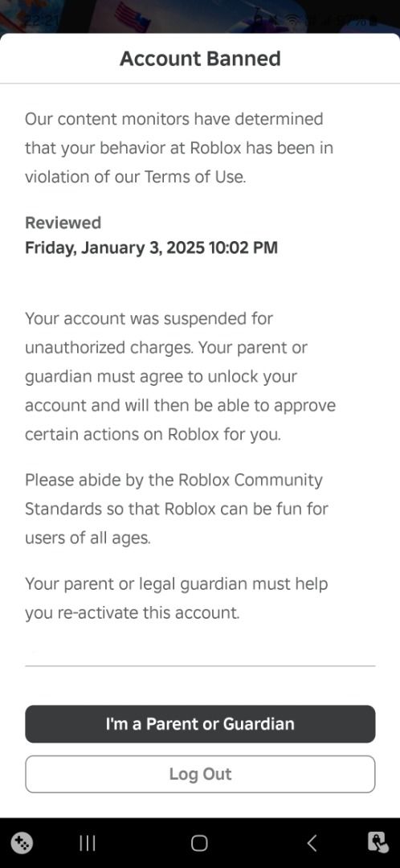Tap the touch lock icon in navigation bar

click(378, 843)
